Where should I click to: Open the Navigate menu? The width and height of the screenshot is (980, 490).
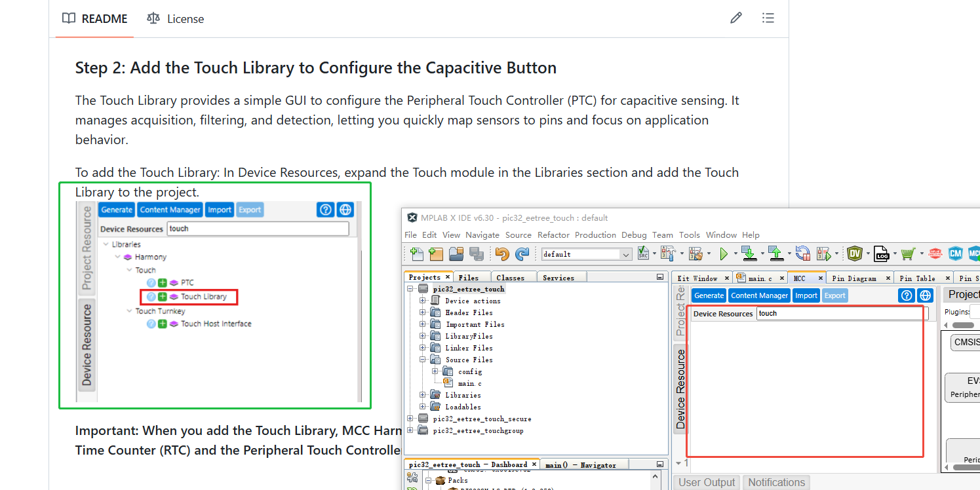coord(482,235)
